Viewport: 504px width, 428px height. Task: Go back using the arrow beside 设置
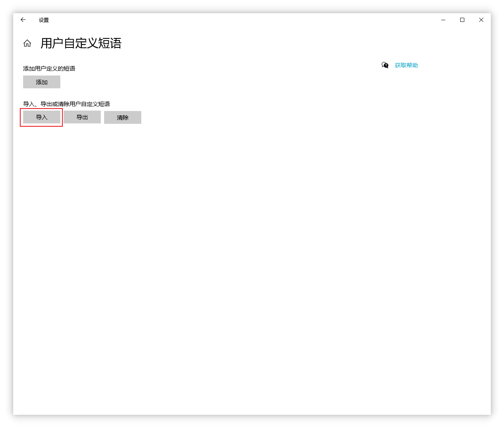point(23,20)
